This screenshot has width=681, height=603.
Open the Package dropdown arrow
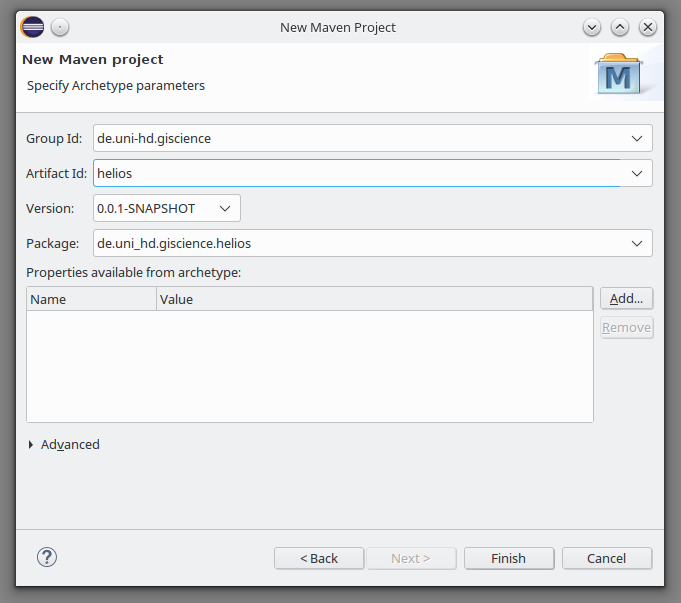tap(637, 243)
